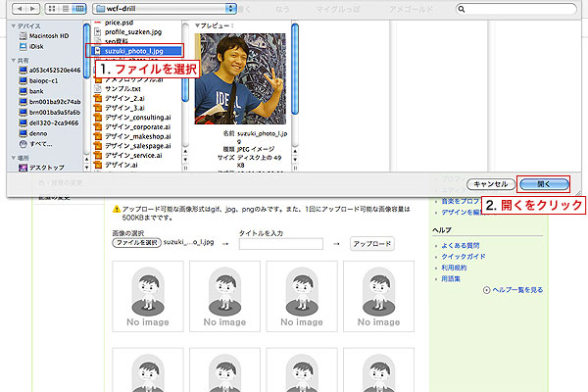The width and height of the screenshot is (588, 392).
Task: Click third No image placeholder in top row
Action: click(302, 296)
